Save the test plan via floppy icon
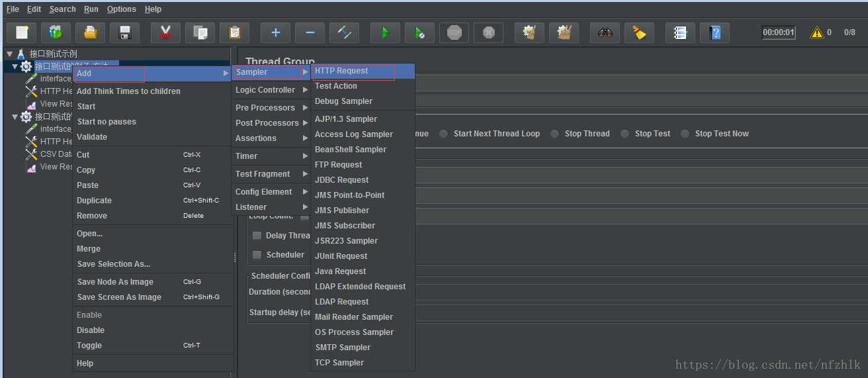868x378 pixels. [124, 32]
